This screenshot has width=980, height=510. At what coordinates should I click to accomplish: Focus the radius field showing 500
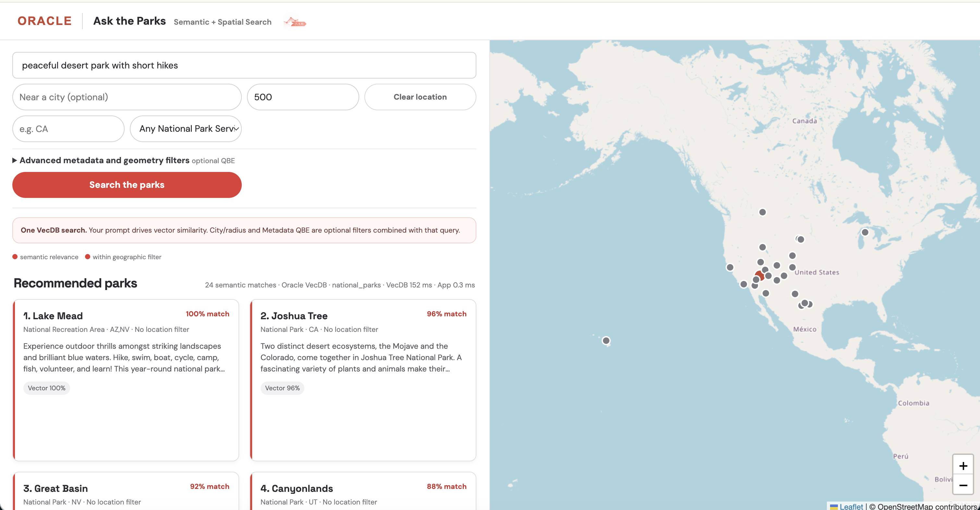tap(303, 97)
